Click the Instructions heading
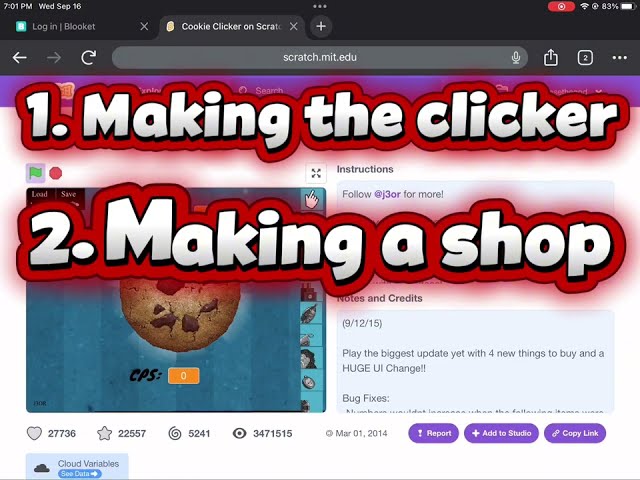Image resolution: width=640 pixels, height=480 pixels. (365, 169)
